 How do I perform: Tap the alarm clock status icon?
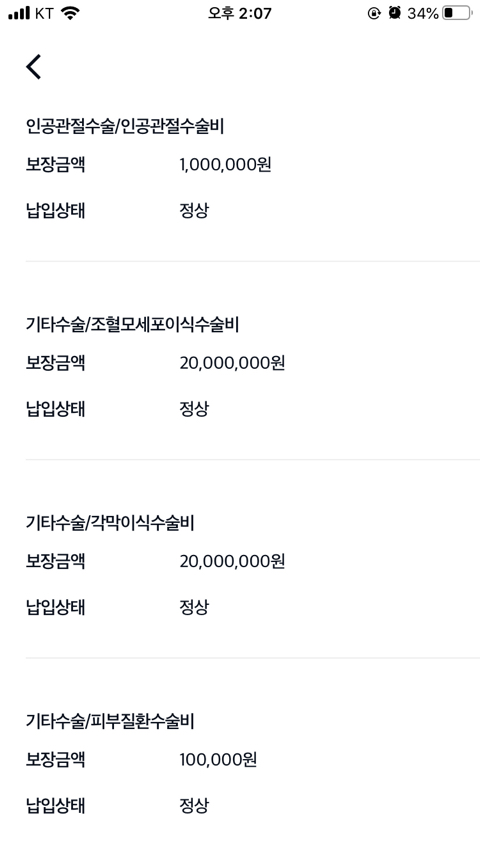point(394,13)
